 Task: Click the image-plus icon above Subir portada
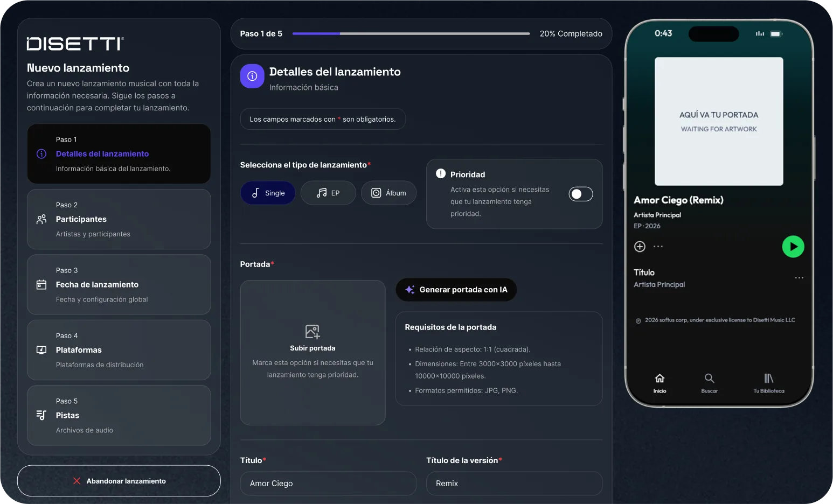click(x=313, y=332)
